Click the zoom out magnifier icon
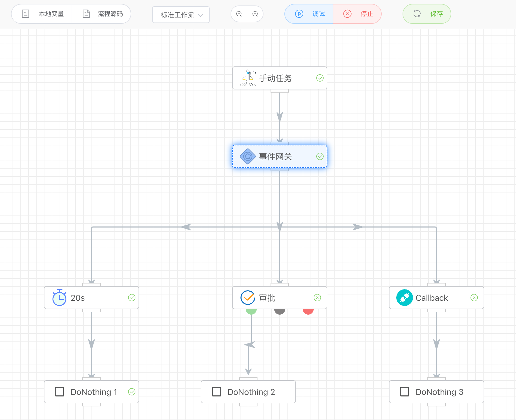516x420 pixels. (239, 14)
